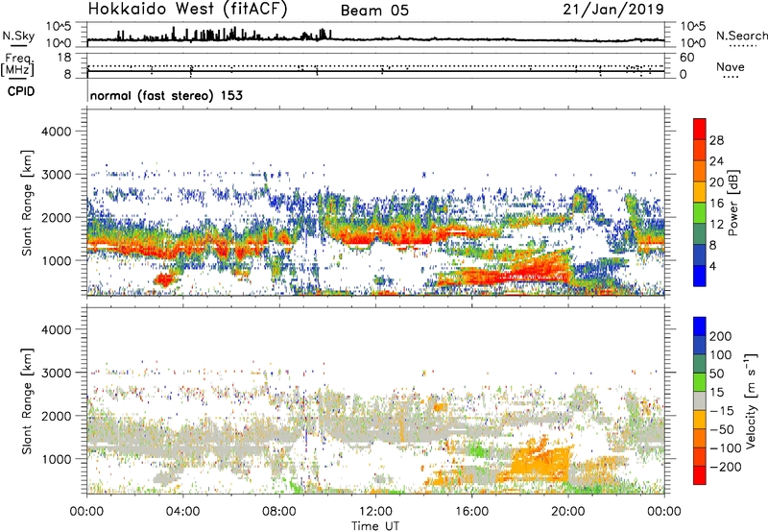Click the 'Velocity [m s-1]' color bar label

point(750,400)
